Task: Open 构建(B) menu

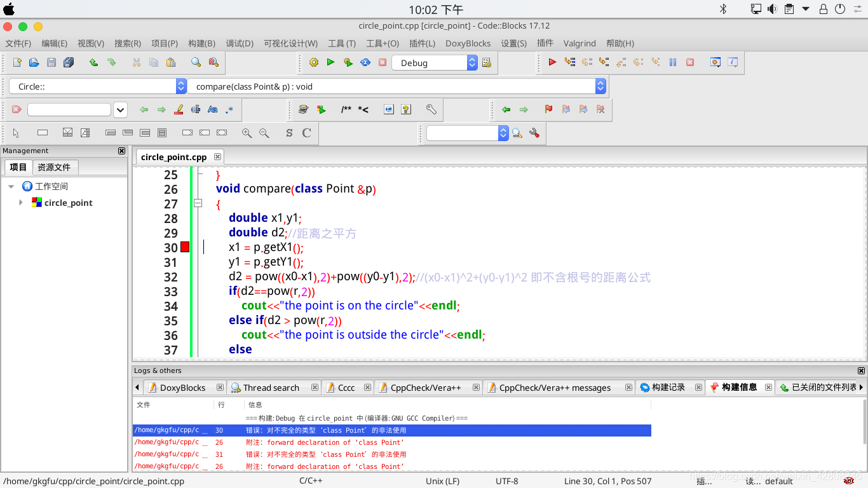Action: click(201, 43)
